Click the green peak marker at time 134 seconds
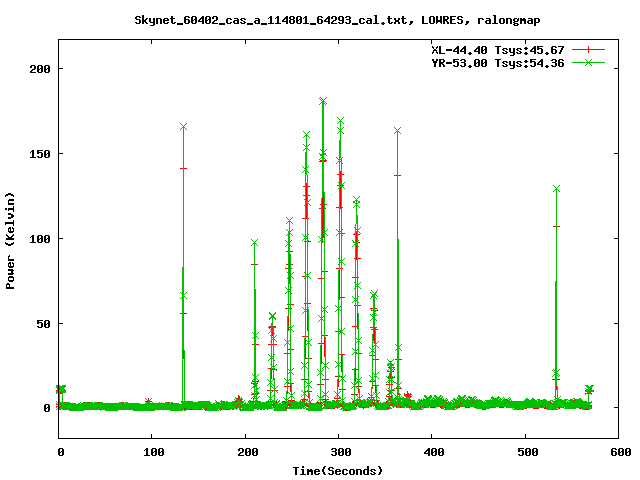 tap(183, 127)
